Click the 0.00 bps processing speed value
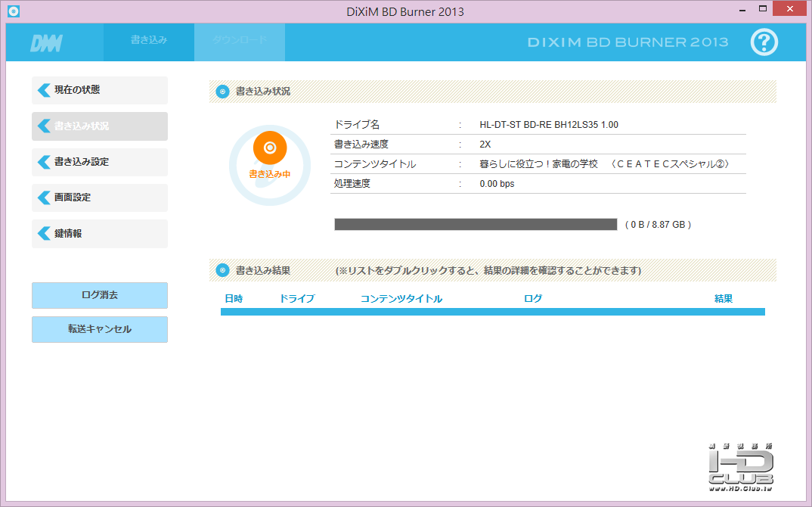812x507 pixels. (x=497, y=184)
